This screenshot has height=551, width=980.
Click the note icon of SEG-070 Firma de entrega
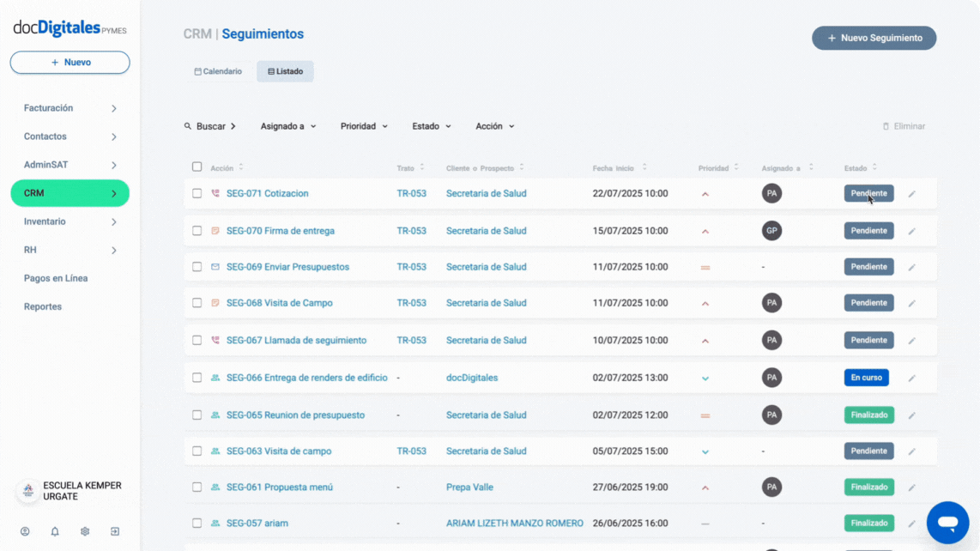215,231
